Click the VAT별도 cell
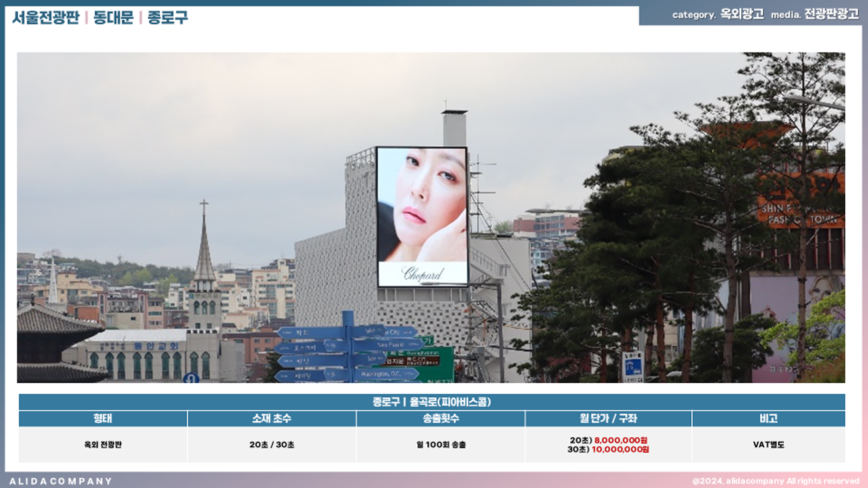The width and height of the screenshot is (868, 488). tap(768, 445)
